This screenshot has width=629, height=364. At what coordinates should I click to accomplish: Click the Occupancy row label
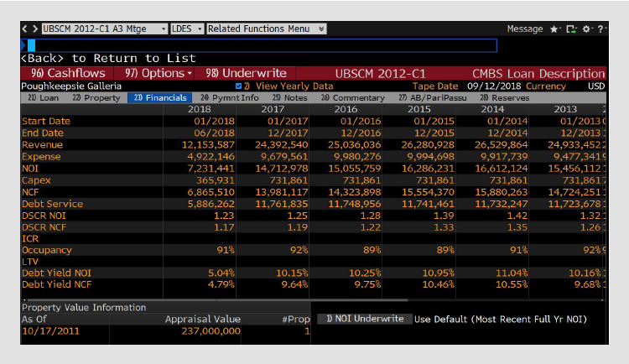pos(46,250)
